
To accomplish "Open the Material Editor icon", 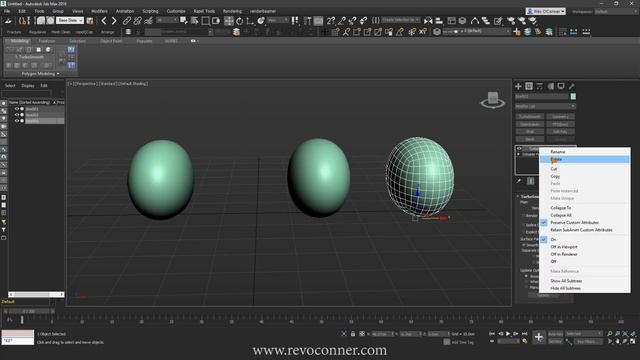I will pos(498,20).
